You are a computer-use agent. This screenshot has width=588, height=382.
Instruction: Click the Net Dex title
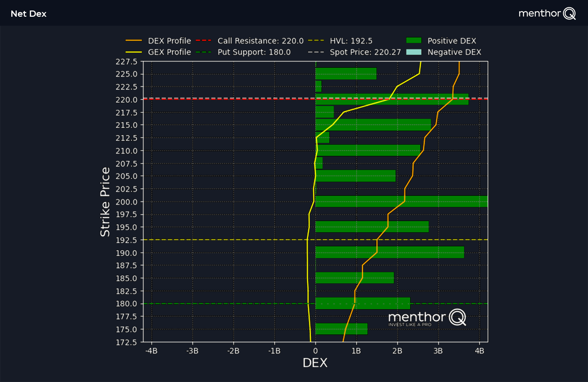click(x=29, y=14)
